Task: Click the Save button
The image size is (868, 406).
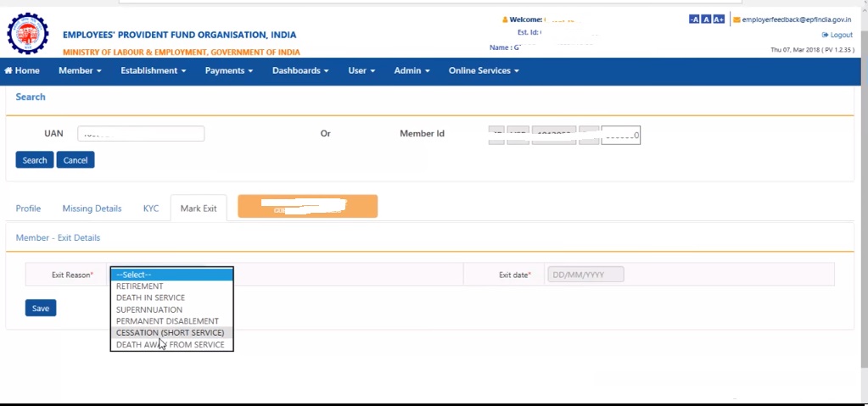Action: click(41, 308)
